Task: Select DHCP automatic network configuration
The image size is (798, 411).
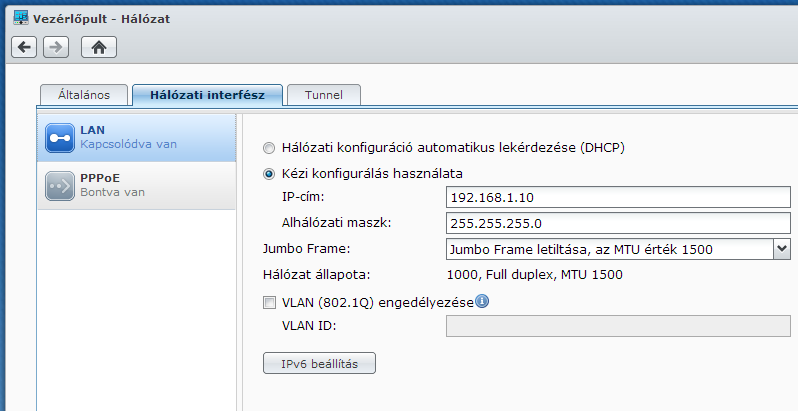Action: pos(269,148)
